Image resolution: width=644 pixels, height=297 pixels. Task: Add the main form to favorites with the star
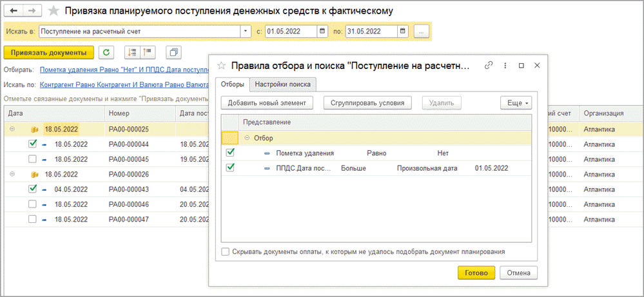pyautogui.click(x=55, y=12)
